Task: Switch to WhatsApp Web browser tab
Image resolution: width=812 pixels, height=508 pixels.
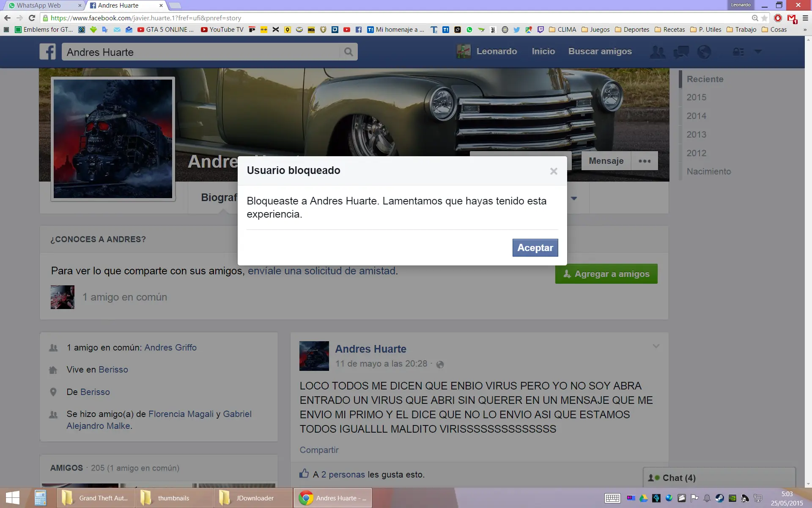Action: point(39,6)
